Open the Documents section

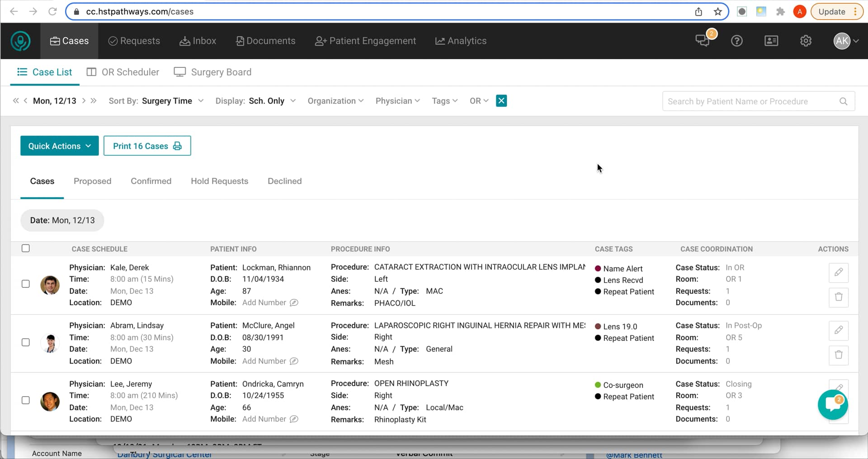(x=265, y=41)
